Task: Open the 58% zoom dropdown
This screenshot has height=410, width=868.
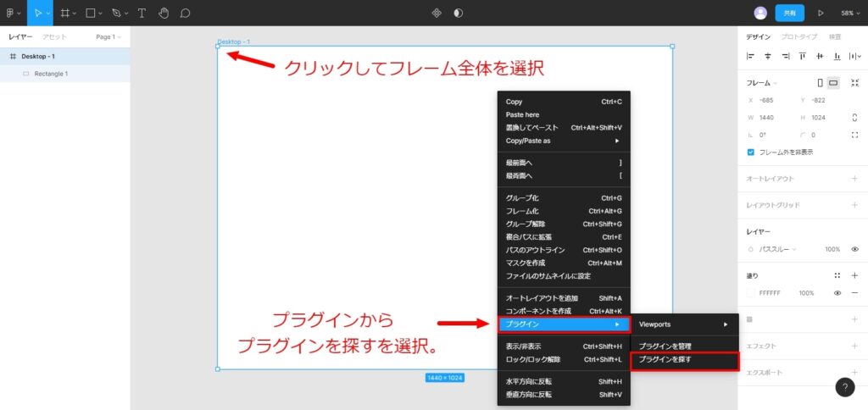Action: pyautogui.click(x=850, y=13)
